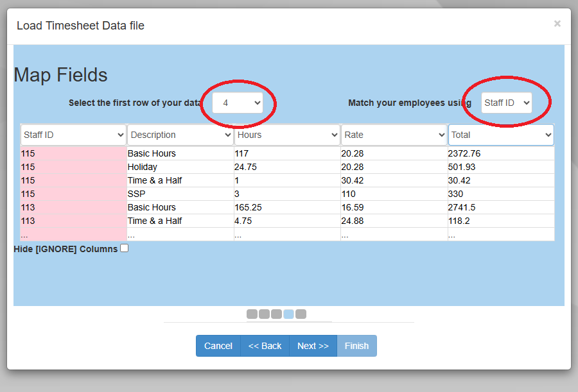Open the first row selector dropdown

(238, 103)
